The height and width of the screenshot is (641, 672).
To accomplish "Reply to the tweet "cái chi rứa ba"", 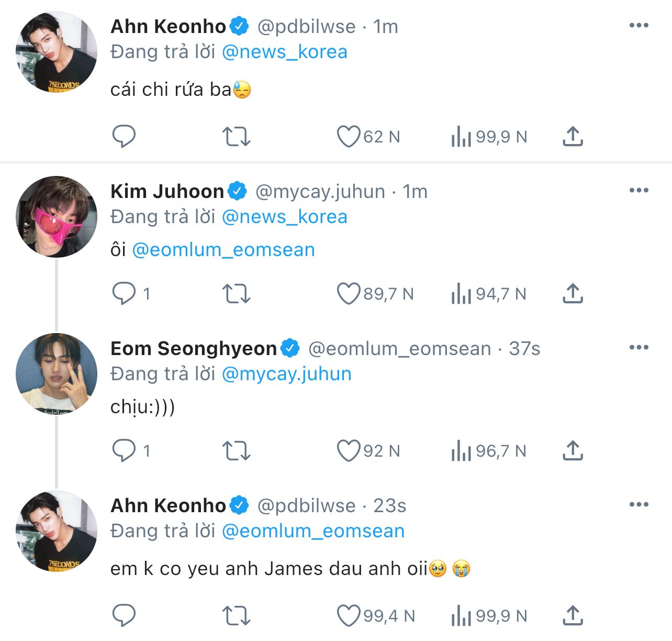I will pos(124,137).
